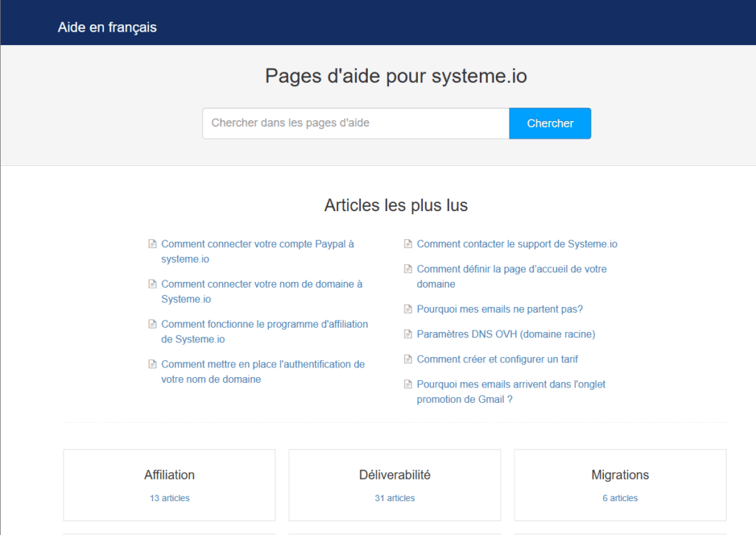Open the Affiliation category card
This screenshot has height=535, width=756.
point(169,486)
